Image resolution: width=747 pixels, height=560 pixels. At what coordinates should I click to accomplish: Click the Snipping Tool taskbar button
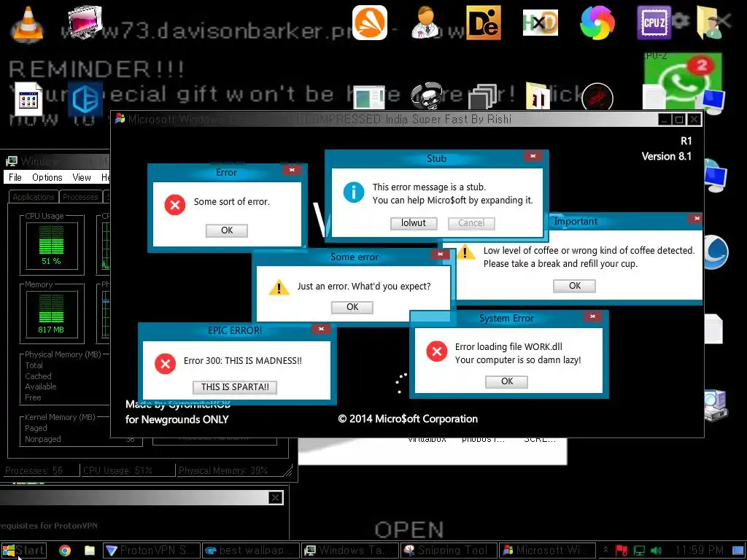[449, 551]
